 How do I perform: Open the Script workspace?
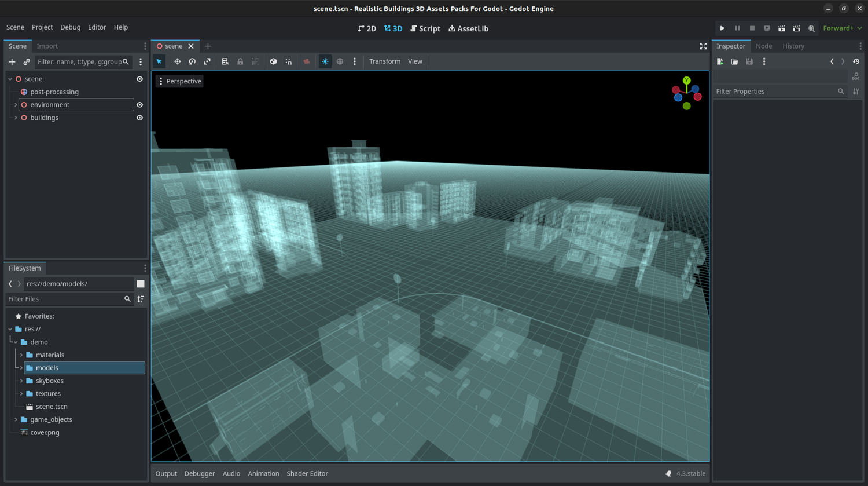pos(425,28)
